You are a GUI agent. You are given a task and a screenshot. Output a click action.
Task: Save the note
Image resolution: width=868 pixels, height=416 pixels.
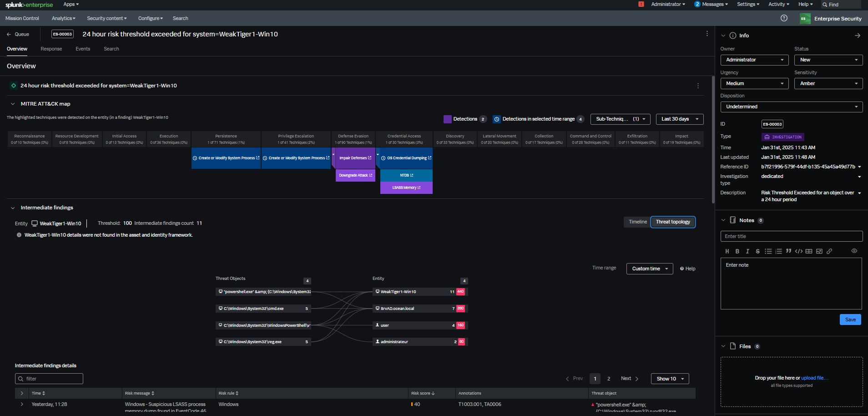pyautogui.click(x=850, y=320)
